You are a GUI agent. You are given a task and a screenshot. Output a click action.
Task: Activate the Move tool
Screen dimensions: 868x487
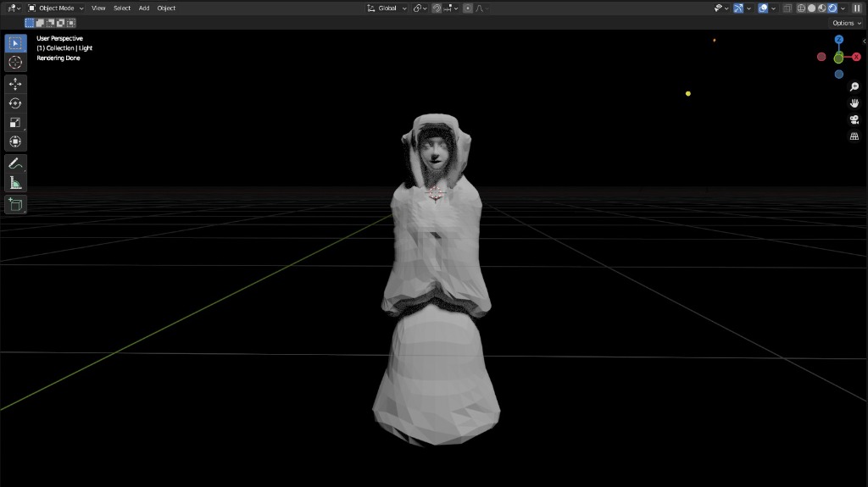[x=15, y=84]
